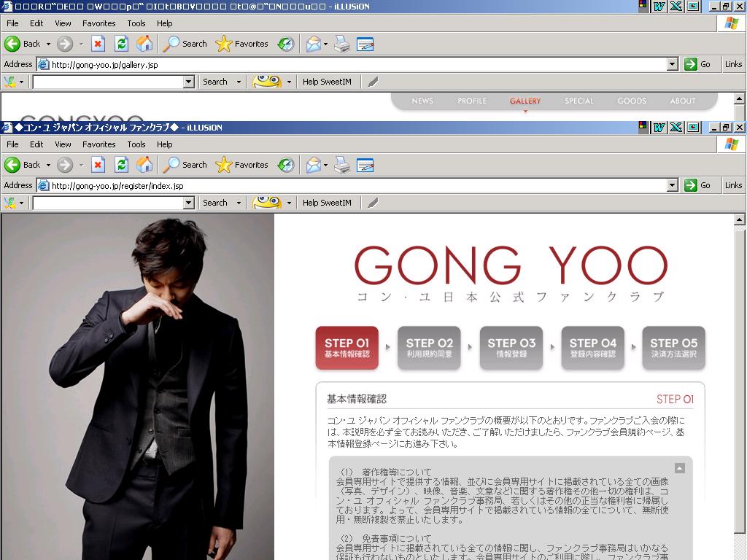The image size is (747, 560).
Task: Click Back button in front register window
Action: pyautogui.click(x=23, y=165)
